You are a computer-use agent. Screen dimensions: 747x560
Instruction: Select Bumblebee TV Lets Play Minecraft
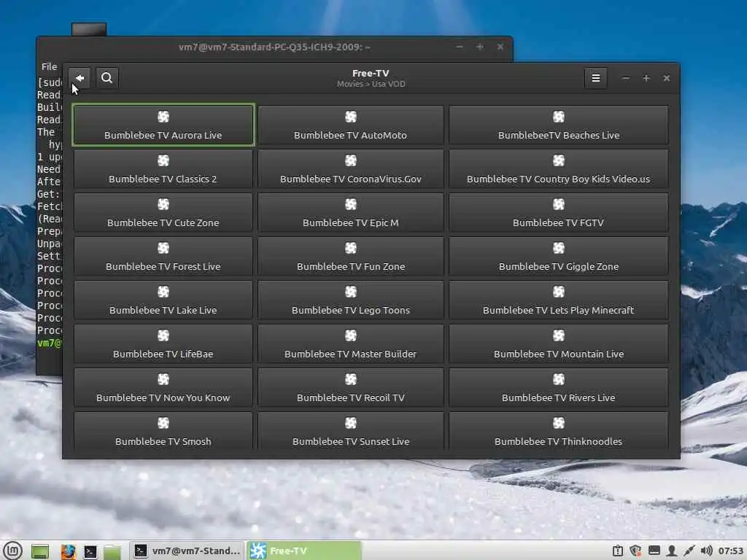558,300
